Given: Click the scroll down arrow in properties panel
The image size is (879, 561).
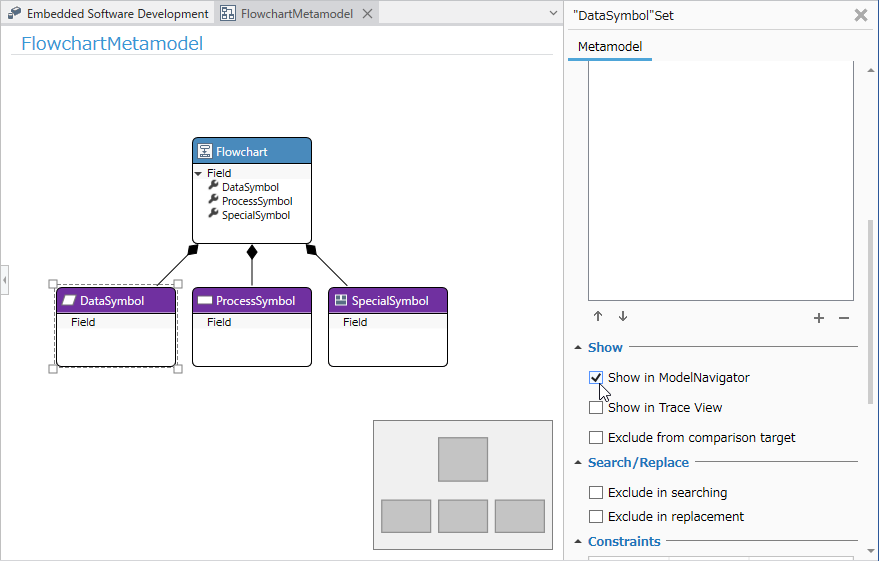Looking at the screenshot, I should pyautogui.click(x=871, y=551).
